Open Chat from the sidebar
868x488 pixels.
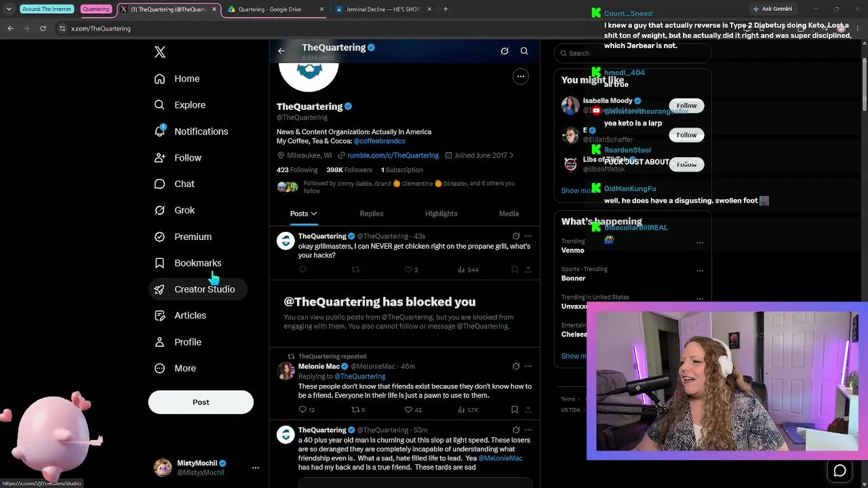click(x=174, y=184)
